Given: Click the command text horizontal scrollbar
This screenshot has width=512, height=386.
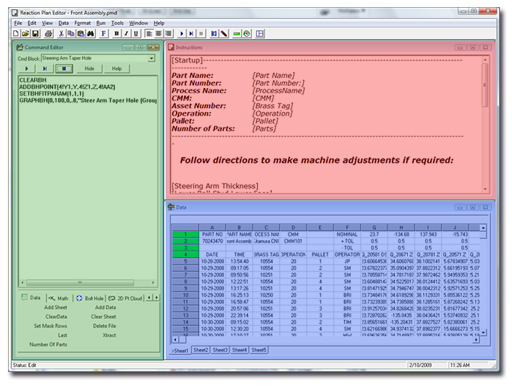Looking at the screenshot, I should (x=89, y=283).
